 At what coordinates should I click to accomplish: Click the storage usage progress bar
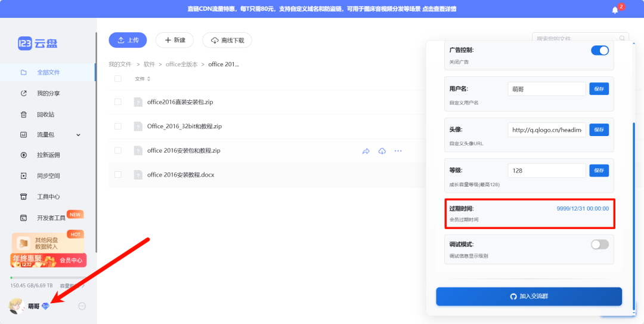(48, 278)
